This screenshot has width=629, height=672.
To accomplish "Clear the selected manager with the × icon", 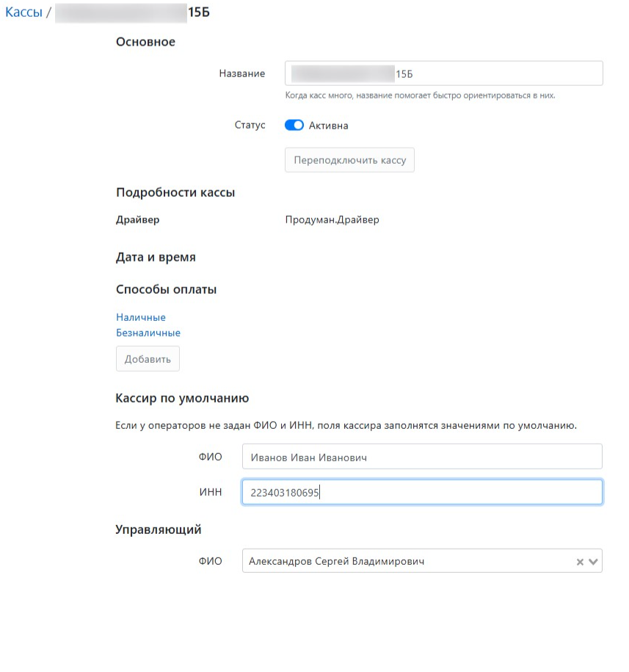I will coord(580,562).
